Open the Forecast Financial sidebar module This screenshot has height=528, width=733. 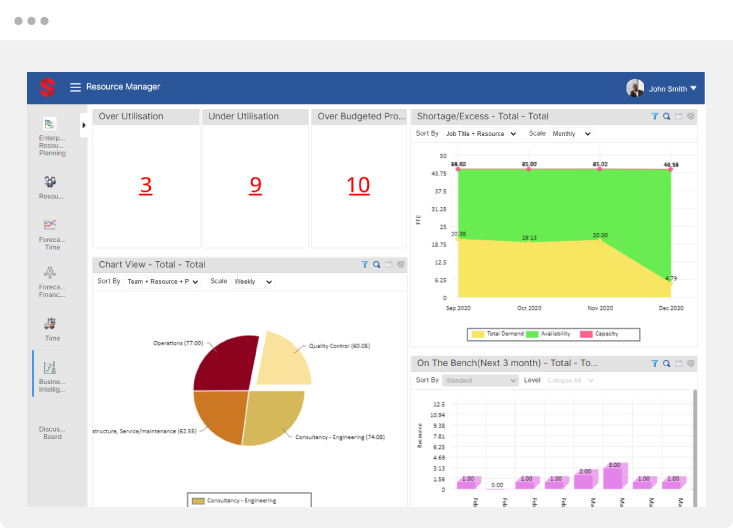pyautogui.click(x=52, y=283)
